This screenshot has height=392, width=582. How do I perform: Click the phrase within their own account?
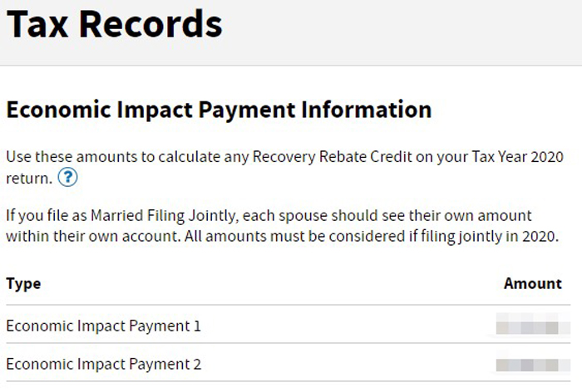pos(93,236)
